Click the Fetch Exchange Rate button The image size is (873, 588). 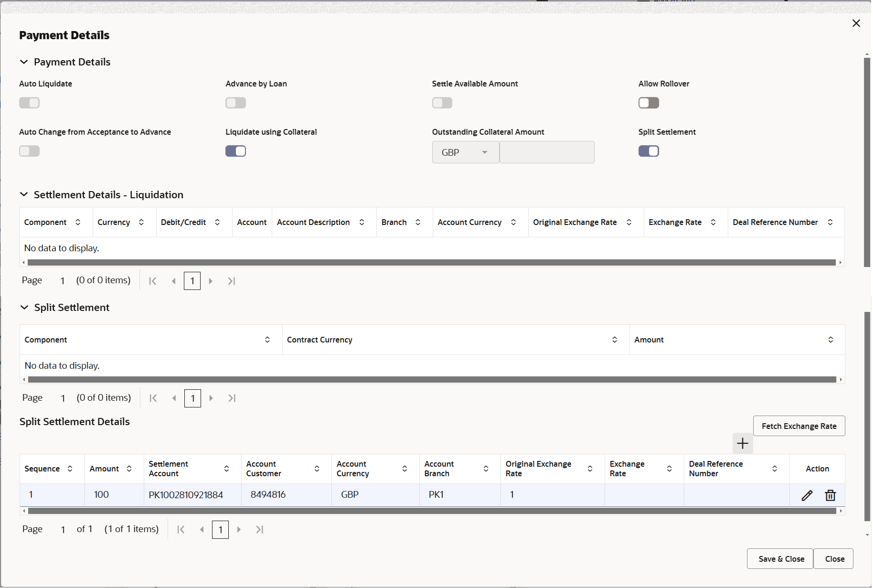click(799, 426)
